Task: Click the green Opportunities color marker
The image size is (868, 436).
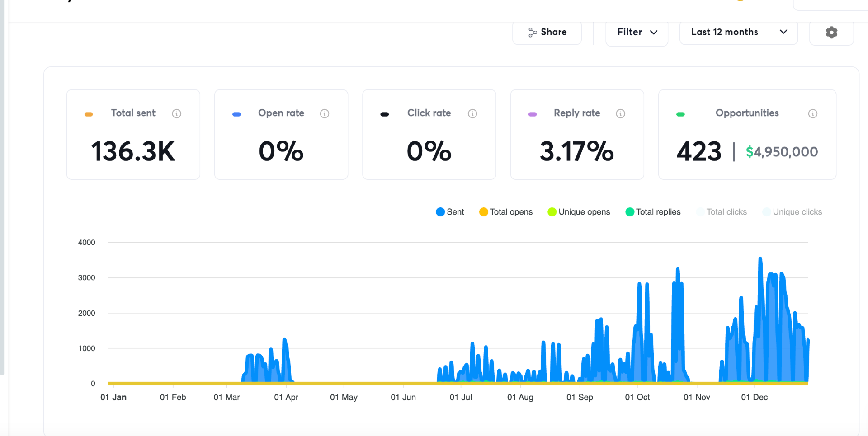Action: coord(680,114)
